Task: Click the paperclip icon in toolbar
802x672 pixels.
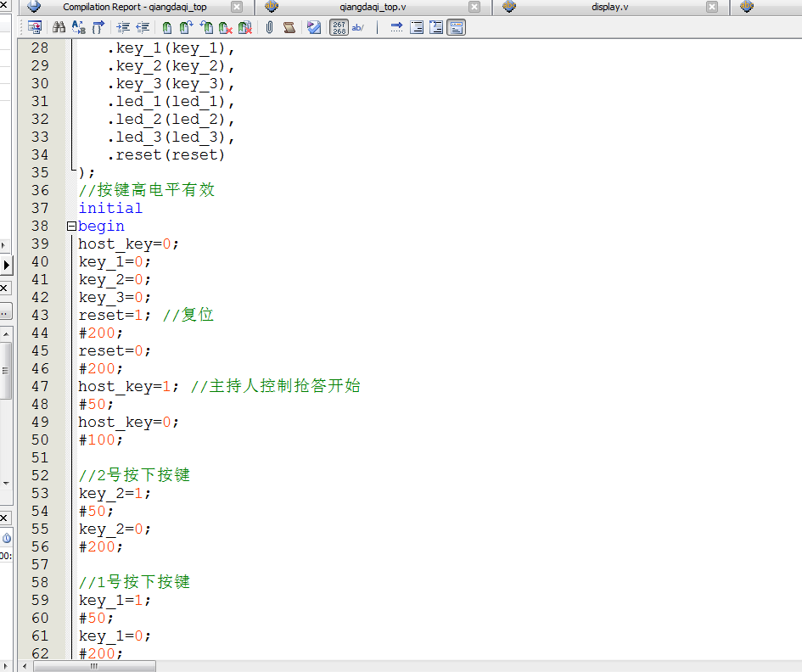Action: click(x=270, y=27)
